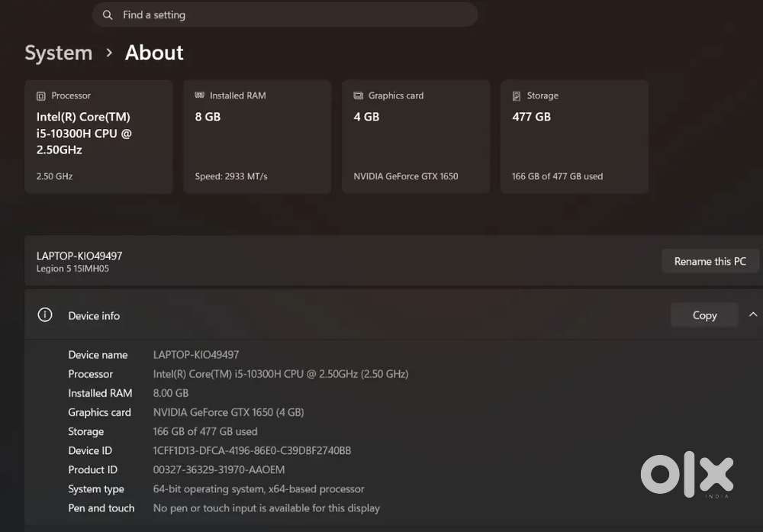The image size is (763, 532).
Task: Select the 8.00 GB Installed RAM value
Action: coord(171,393)
